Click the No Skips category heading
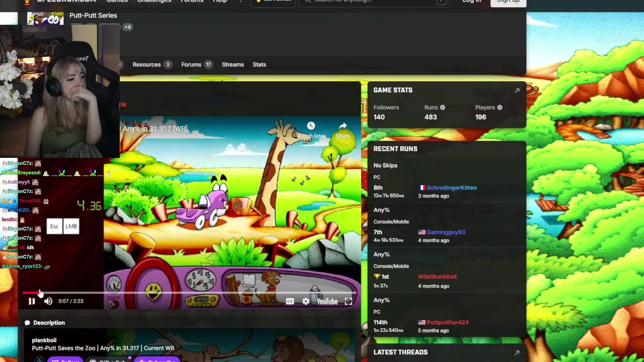This screenshot has width=644, height=362. 385,165
